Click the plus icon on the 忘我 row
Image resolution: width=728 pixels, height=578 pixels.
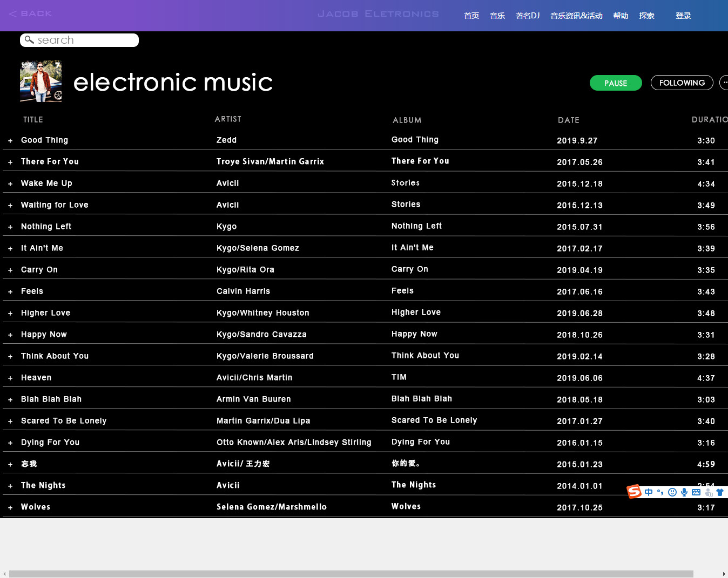pos(10,465)
